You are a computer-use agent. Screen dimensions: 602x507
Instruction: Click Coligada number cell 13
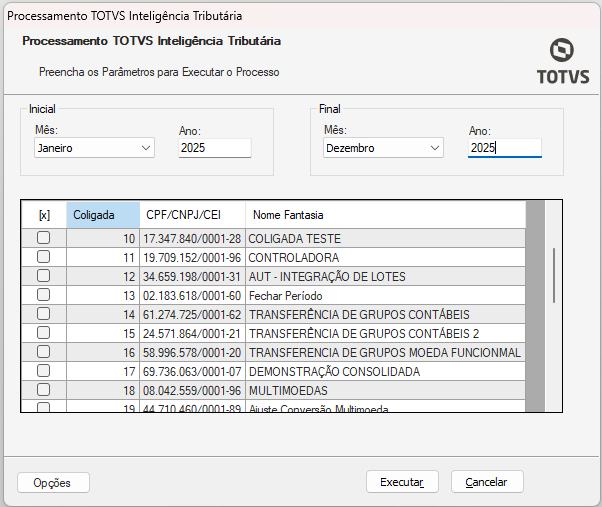pos(103,296)
